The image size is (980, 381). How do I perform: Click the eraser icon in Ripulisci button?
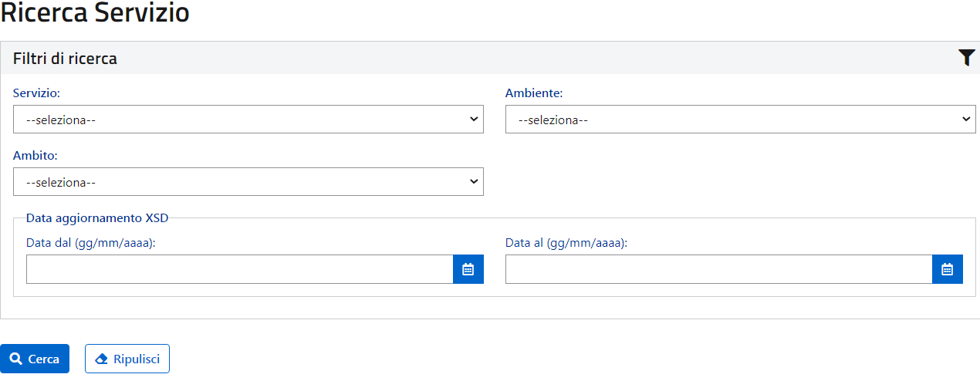click(101, 359)
